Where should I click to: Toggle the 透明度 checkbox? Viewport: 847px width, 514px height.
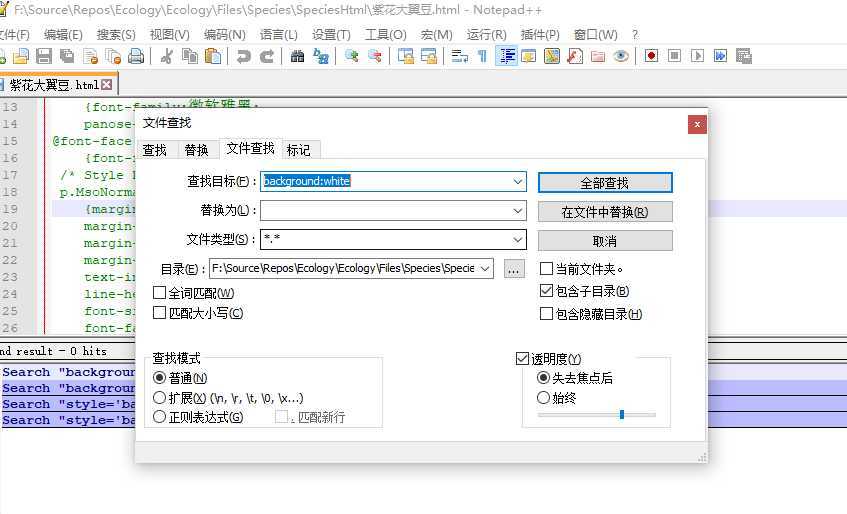pyautogui.click(x=522, y=359)
